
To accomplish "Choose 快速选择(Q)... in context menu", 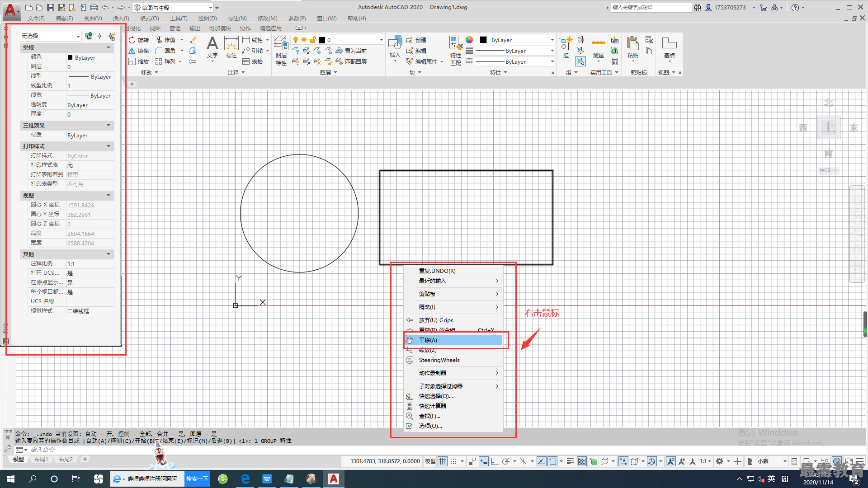I will (x=453, y=396).
